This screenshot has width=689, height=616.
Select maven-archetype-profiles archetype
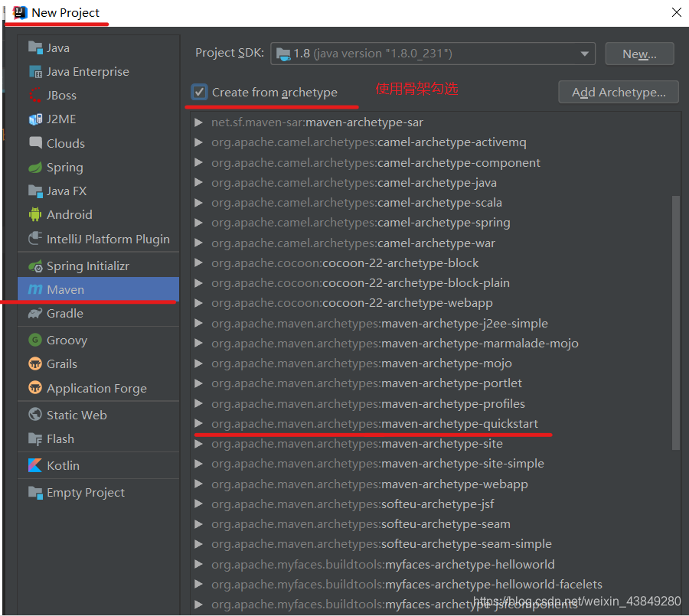pyautogui.click(x=368, y=403)
